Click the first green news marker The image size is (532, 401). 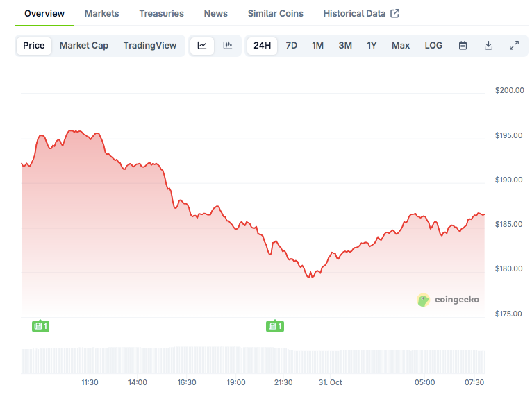(40, 326)
